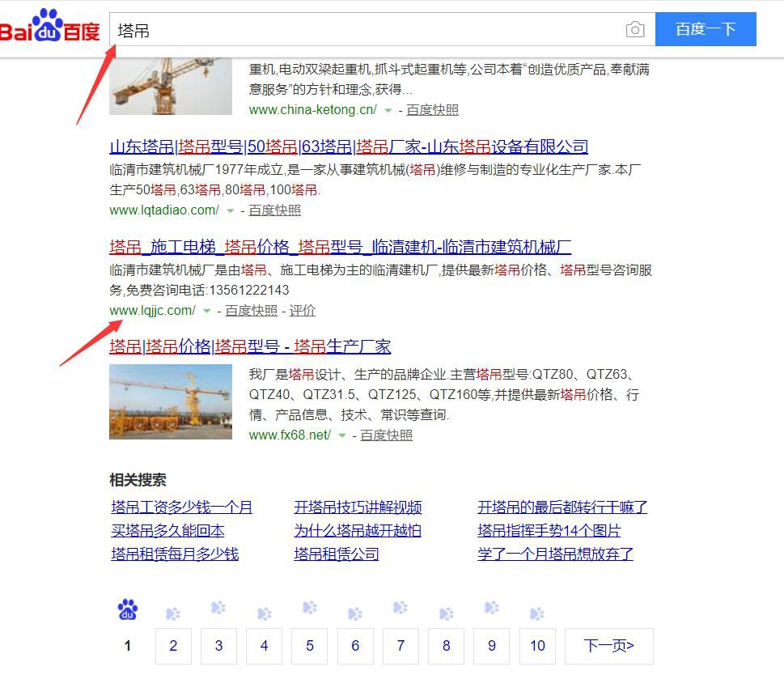Search related 塔吊租赁公司
Image resolution: width=784 pixels, height=692 pixels.
tap(337, 554)
